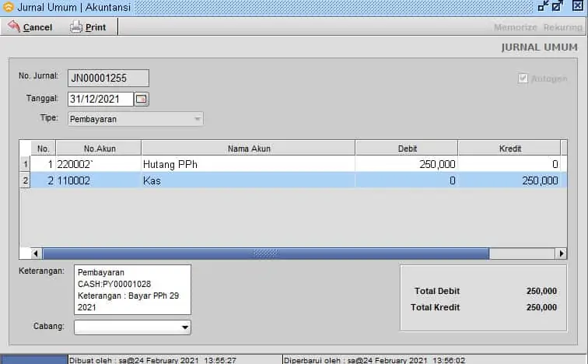Click the Hutang PPh cell

click(x=248, y=164)
